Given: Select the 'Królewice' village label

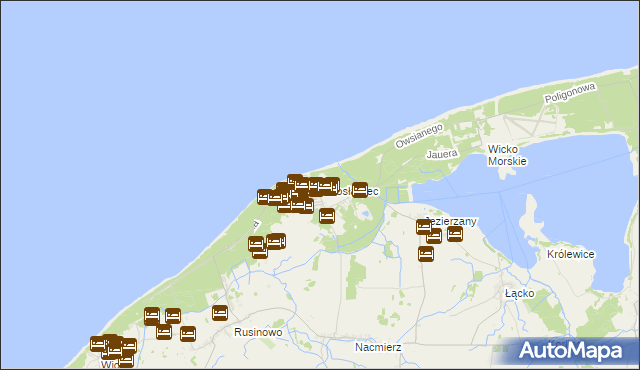Looking at the screenshot, I should click(571, 254).
